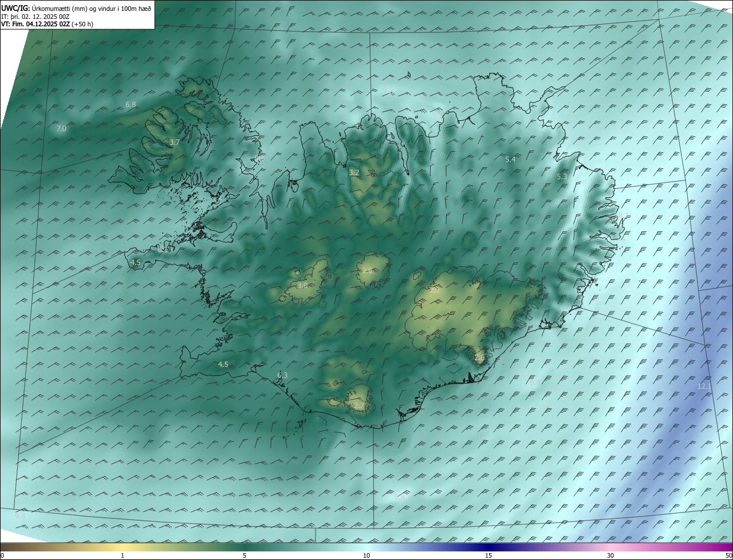
Task: Click the title 'Úrkomumætti (mm) og vindur í 100m hæð'
Action: pos(92,9)
